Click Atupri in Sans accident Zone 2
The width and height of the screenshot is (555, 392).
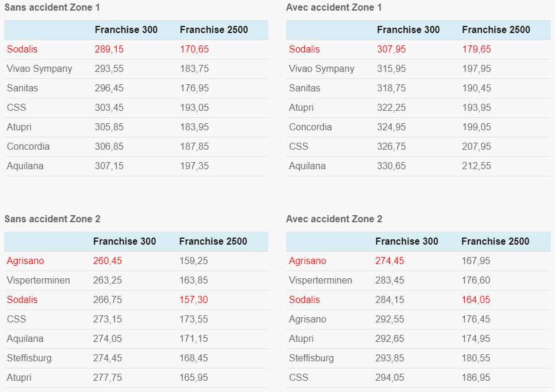click(19, 377)
